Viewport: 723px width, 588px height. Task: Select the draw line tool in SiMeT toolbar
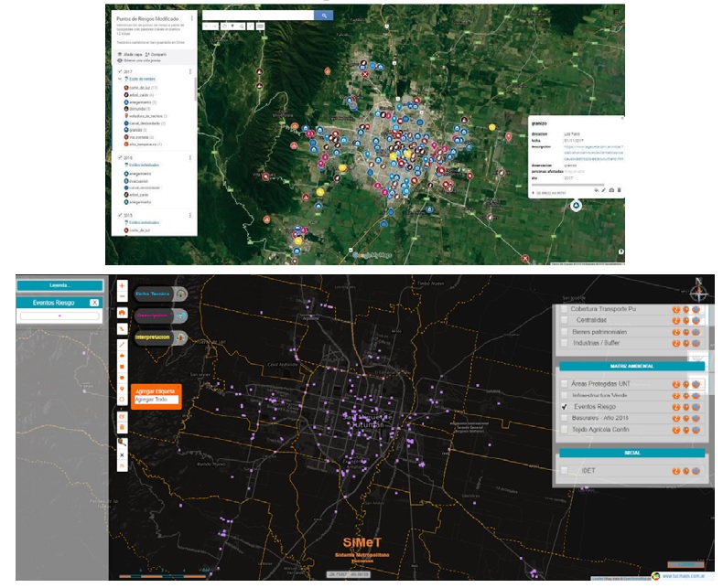123,344
